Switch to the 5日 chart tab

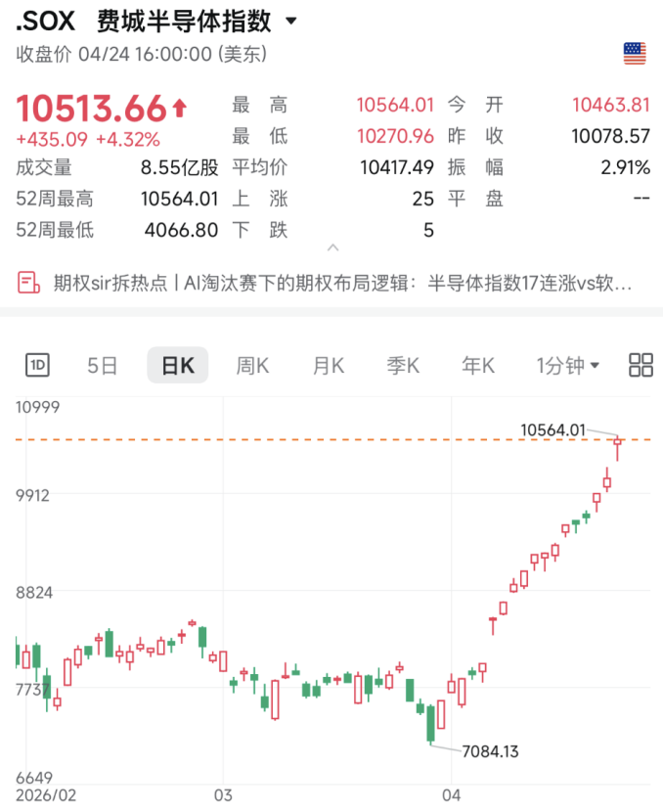pyautogui.click(x=102, y=366)
